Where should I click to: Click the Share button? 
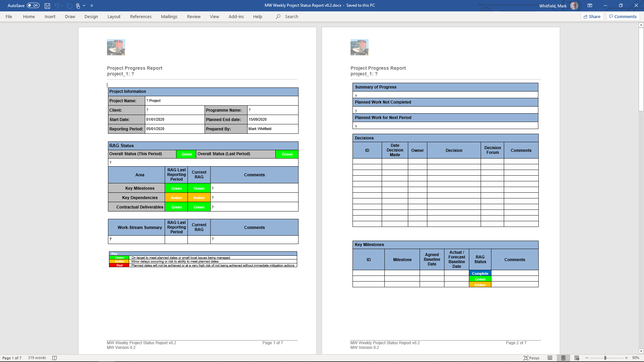pyautogui.click(x=592, y=16)
